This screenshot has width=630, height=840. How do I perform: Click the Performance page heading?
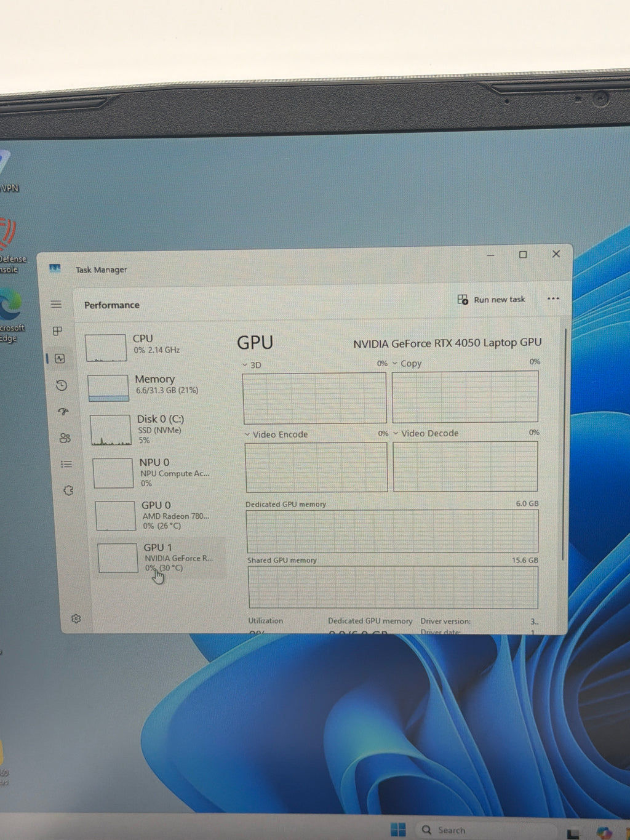[112, 305]
